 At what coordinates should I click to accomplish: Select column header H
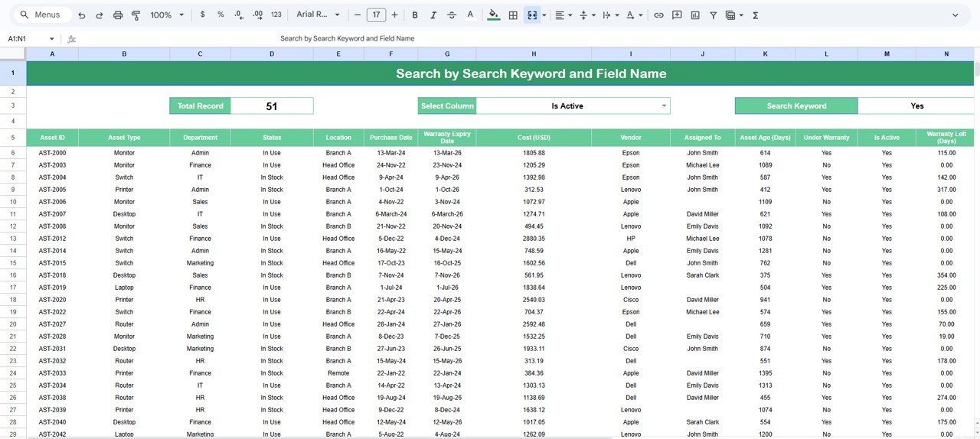(x=534, y=54)
